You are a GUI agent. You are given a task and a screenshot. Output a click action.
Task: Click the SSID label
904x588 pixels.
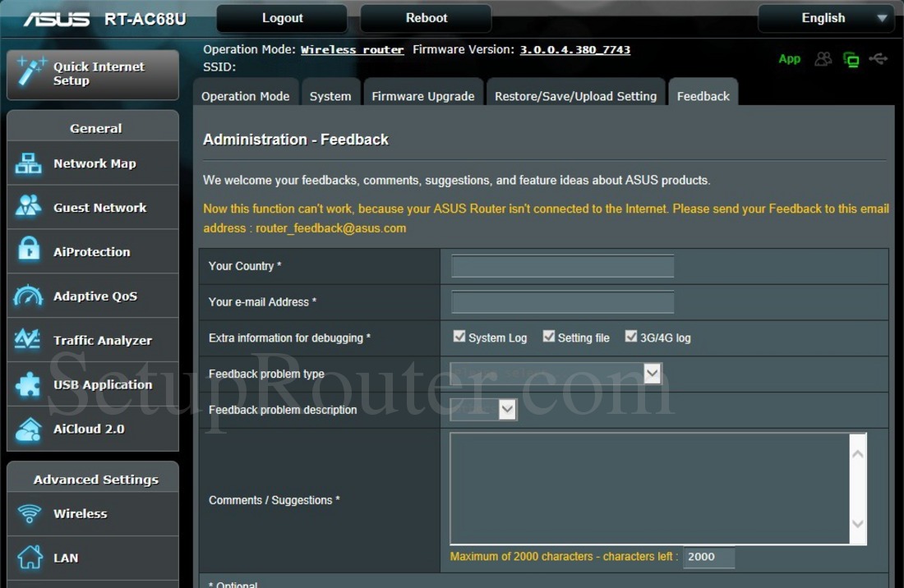pyautogui.click(x=219, y=67)
